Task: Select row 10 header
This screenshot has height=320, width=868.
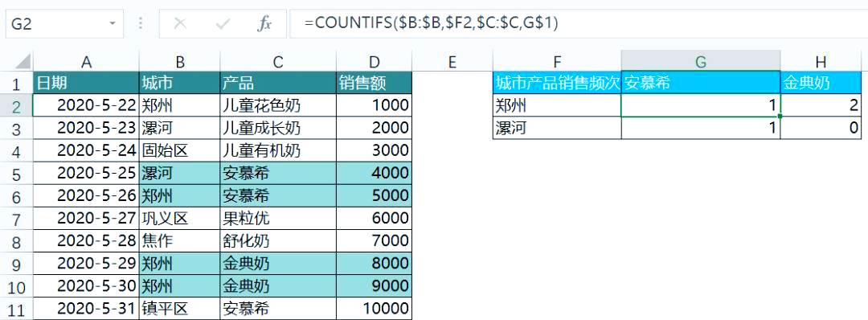Action: [16, 286]
